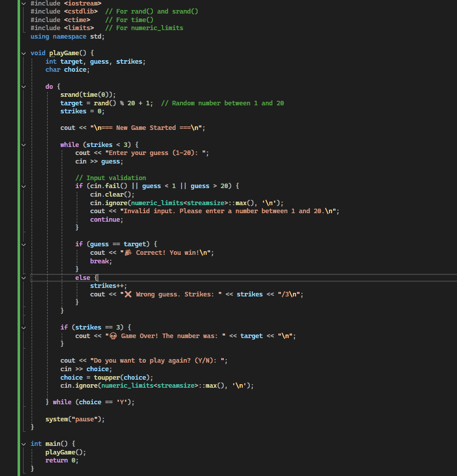Select the "// Input validation" comment

point(110,178)
